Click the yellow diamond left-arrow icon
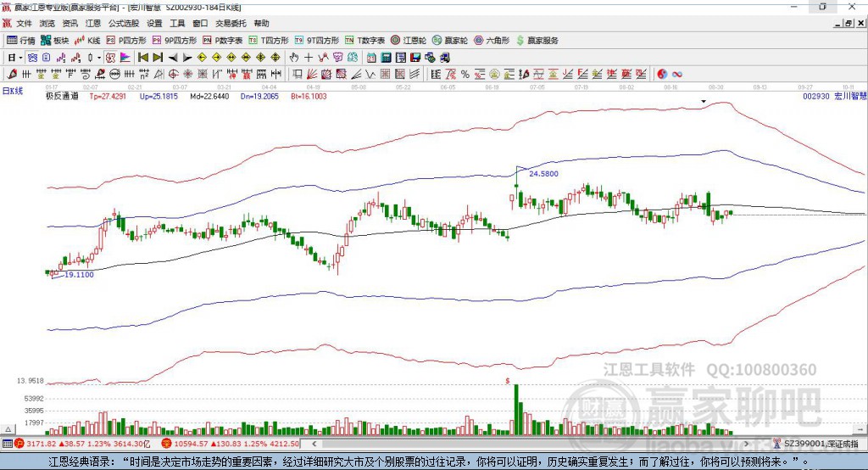This screenshot has width=868, height=470. coord(202,58)
